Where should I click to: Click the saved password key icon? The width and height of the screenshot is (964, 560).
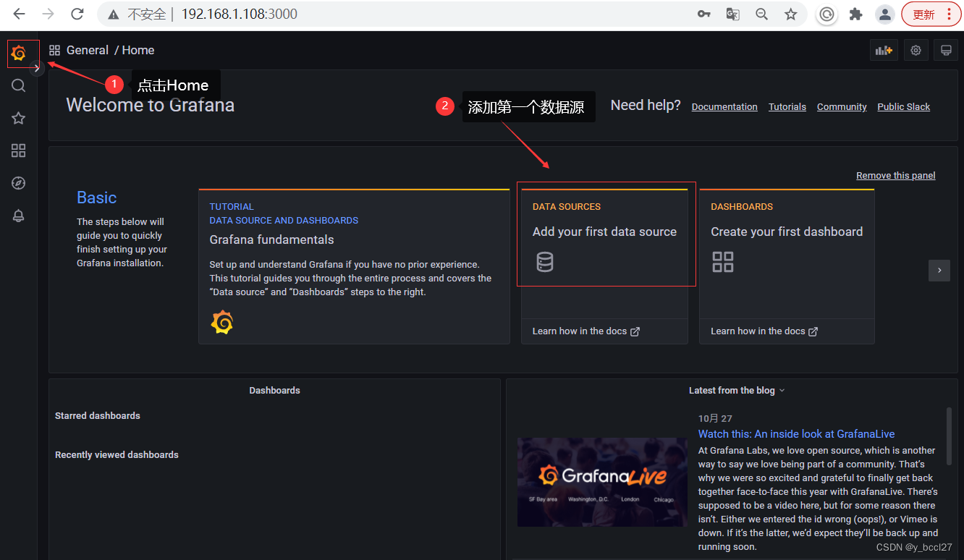coord(703,14)
